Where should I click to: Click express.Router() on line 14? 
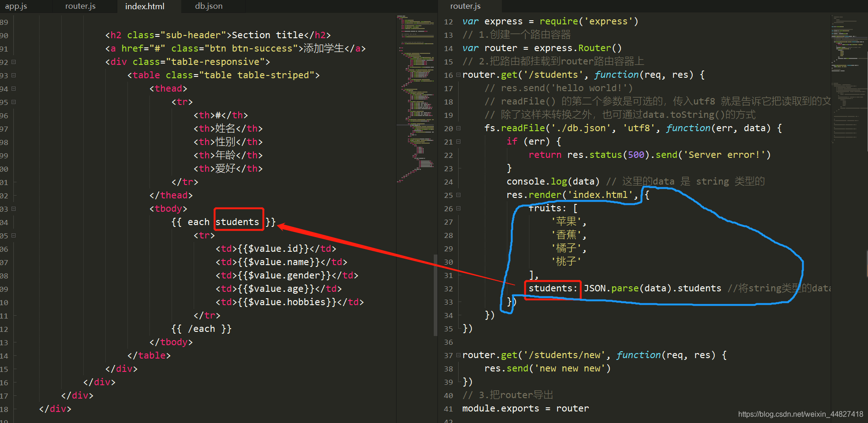(x=578, y=48)
